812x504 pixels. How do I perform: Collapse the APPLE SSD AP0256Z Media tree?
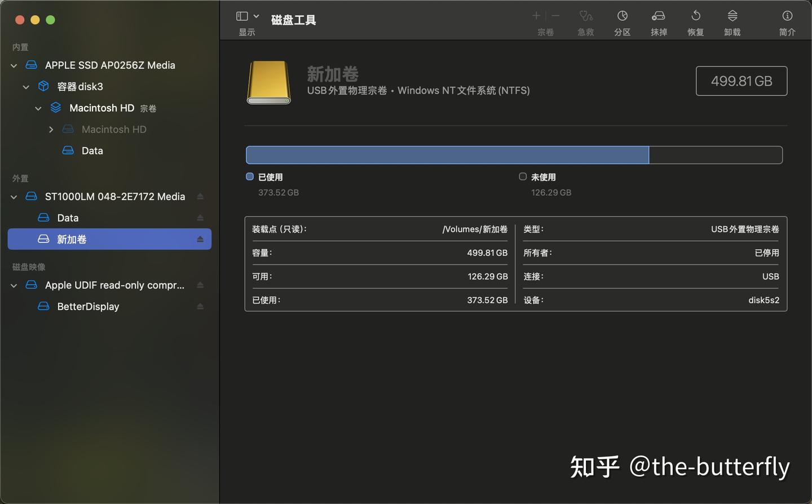point(13,65)
